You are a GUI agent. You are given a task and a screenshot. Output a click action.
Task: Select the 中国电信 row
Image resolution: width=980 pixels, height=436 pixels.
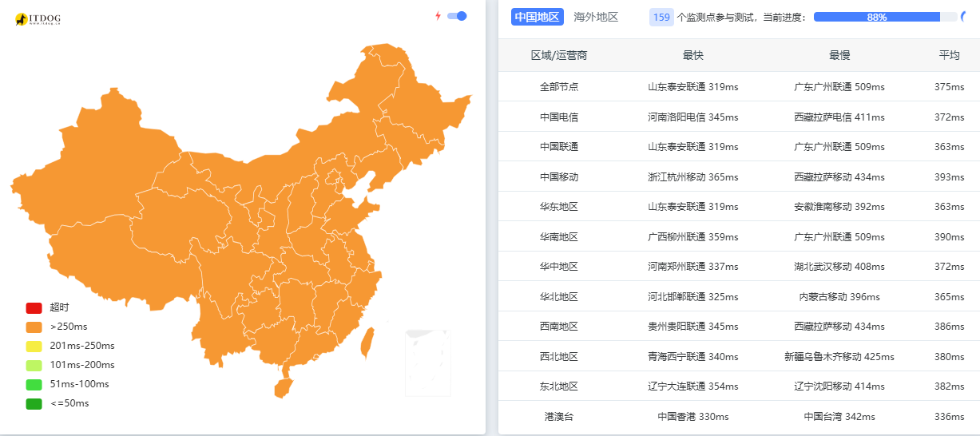pos(559,117)
